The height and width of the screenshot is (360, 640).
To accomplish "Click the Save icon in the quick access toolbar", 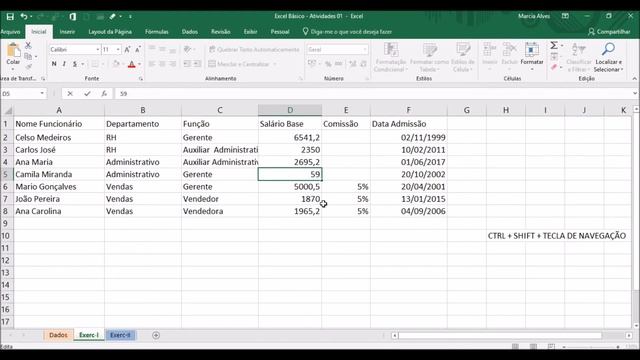I will click(x=10, y=16).
